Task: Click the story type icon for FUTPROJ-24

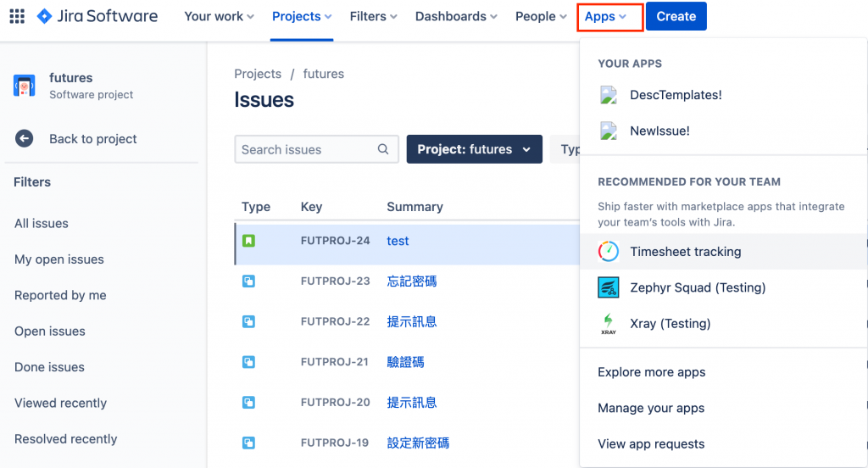Action: [x=248, y=241]
